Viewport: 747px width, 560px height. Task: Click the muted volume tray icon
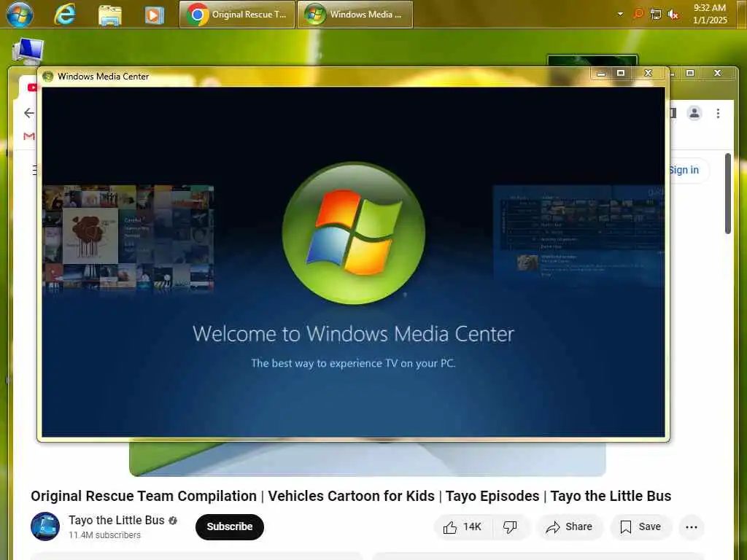click(673, 15)
